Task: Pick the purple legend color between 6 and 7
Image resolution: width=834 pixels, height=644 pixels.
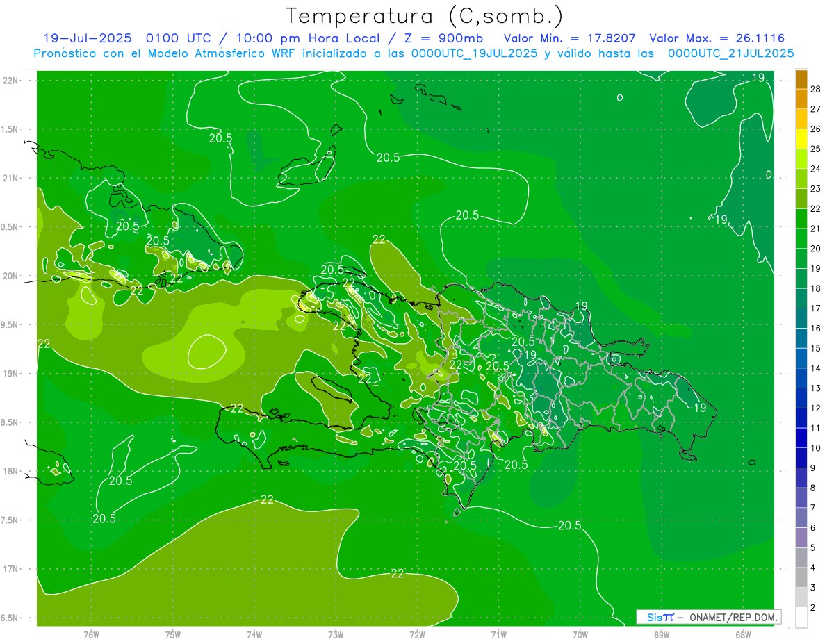Action: (801, 518)
